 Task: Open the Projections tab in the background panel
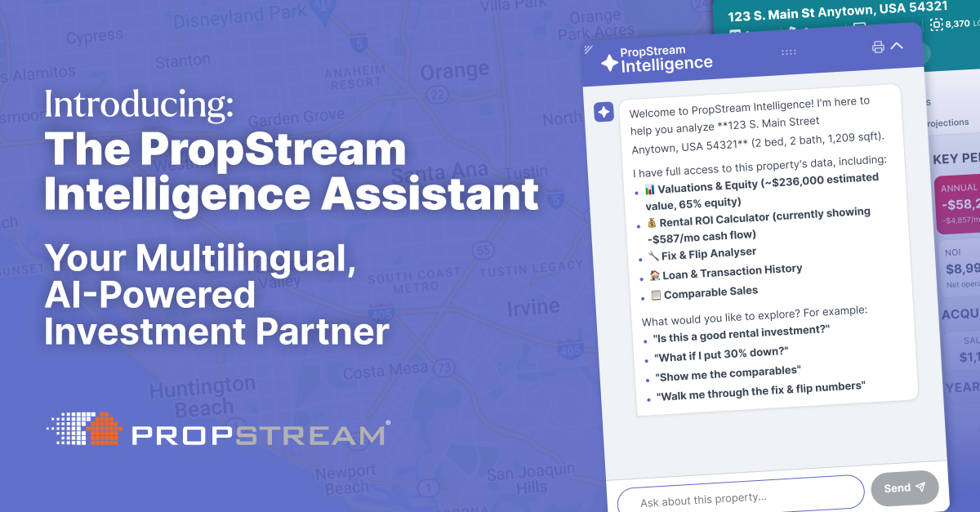tap(947, 122)
